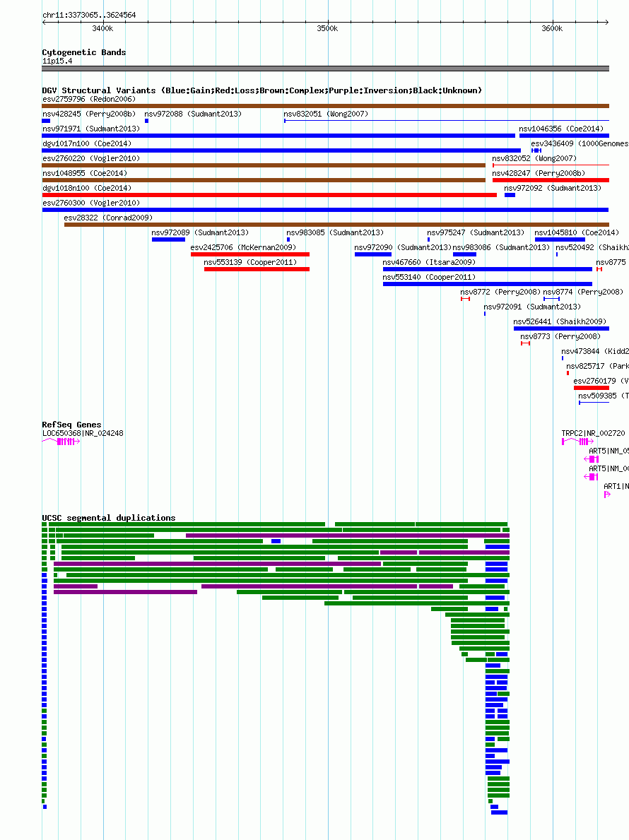The image size is (629, 840).
Task: Click the ruler's right scroll arrow
Action: (606, 23)
